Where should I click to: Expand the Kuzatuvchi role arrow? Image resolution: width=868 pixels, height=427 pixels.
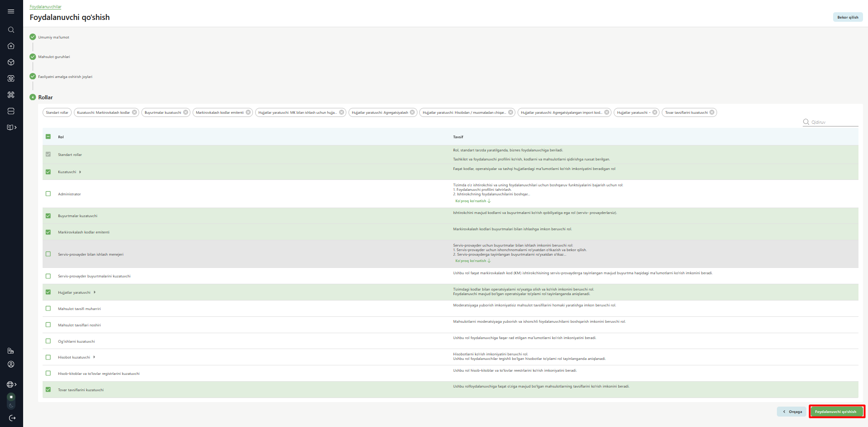pos(80,172)
